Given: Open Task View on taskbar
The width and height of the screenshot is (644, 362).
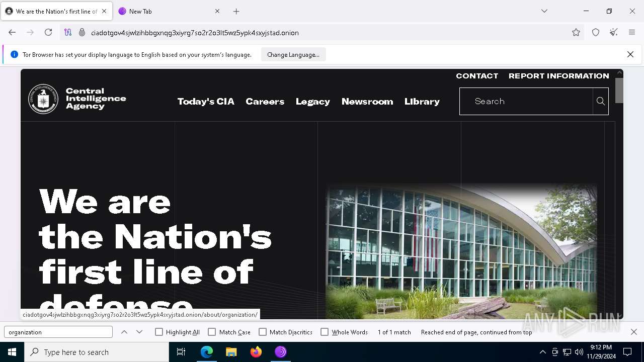Looking at the screenshot, I should (181, 352).
